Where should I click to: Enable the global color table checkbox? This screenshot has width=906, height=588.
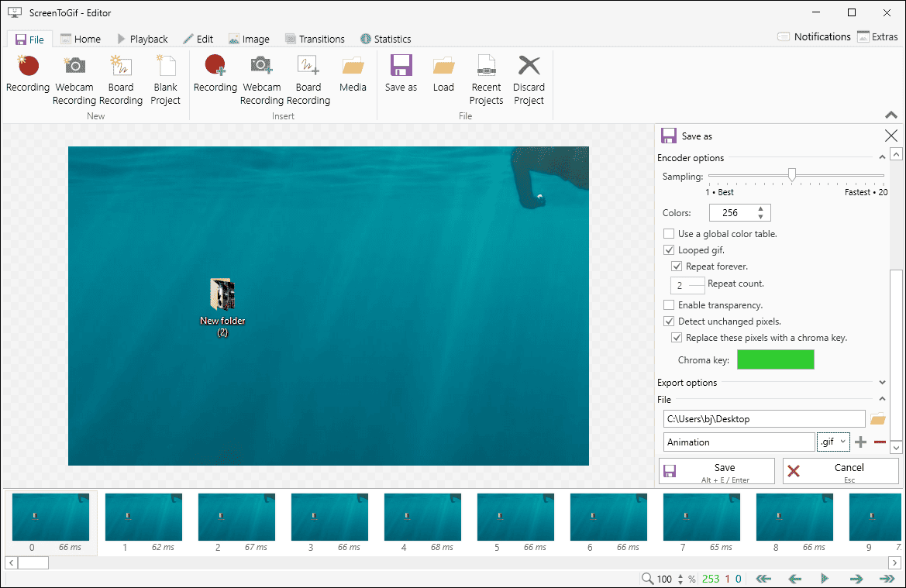(669, 234)
